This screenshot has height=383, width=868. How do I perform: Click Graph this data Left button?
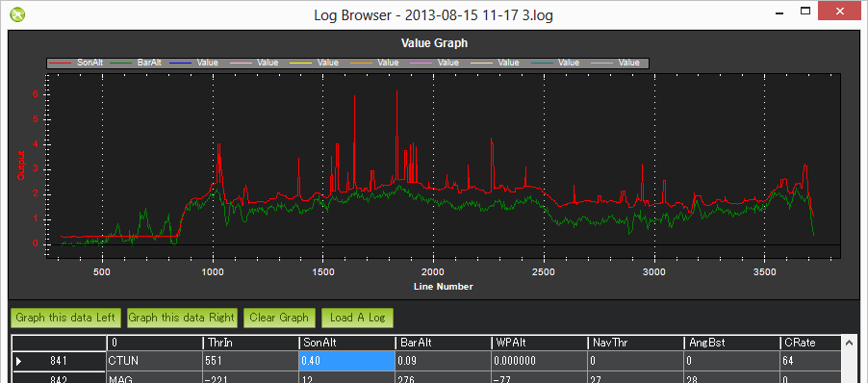[65, 318]
